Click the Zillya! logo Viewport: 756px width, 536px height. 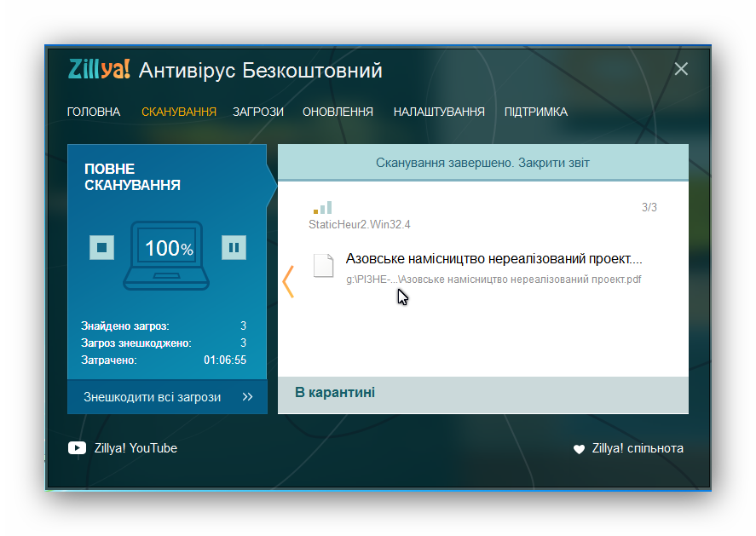(96, 70)
